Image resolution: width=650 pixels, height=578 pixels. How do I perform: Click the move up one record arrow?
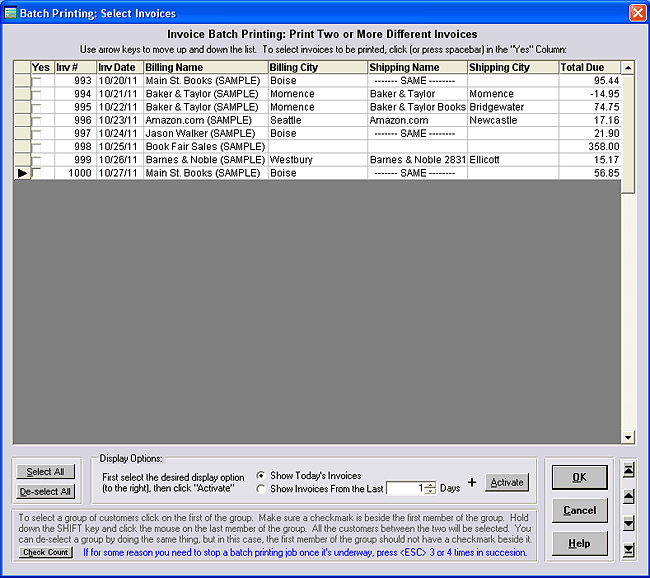click(628, 496)
